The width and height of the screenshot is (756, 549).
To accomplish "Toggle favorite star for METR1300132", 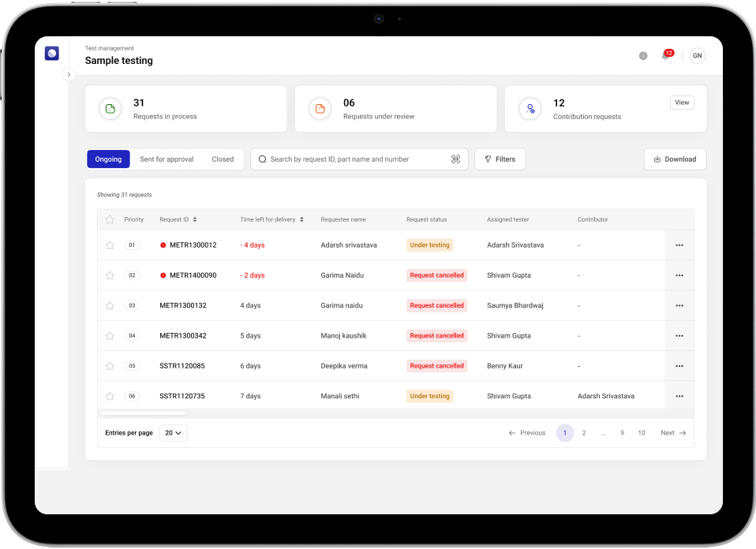I will [110, 305].
